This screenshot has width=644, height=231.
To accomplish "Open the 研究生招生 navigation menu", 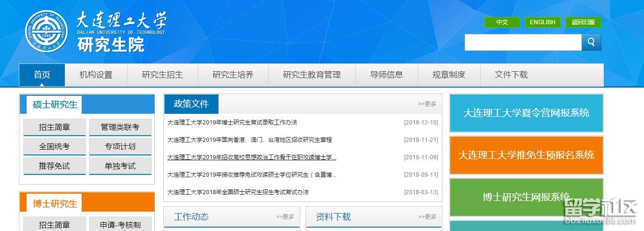I will point(162,75).
